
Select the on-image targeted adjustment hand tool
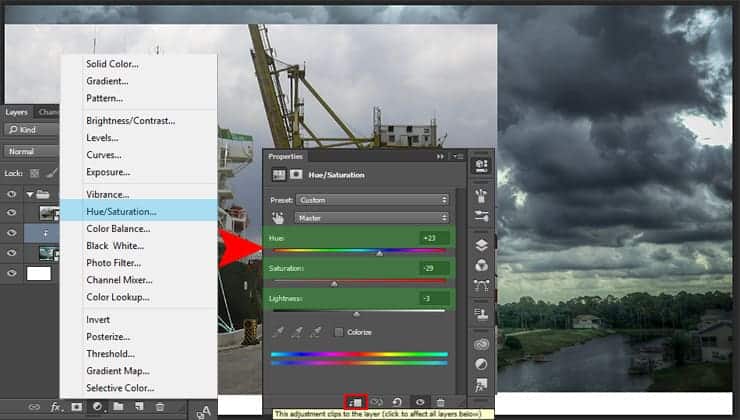[x=278, y=218]
